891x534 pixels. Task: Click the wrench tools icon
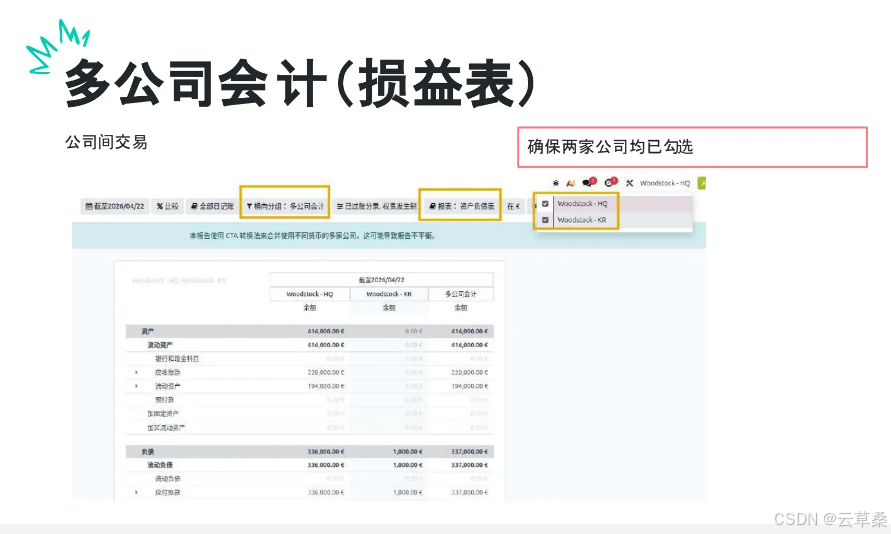[x=630, y=183]
